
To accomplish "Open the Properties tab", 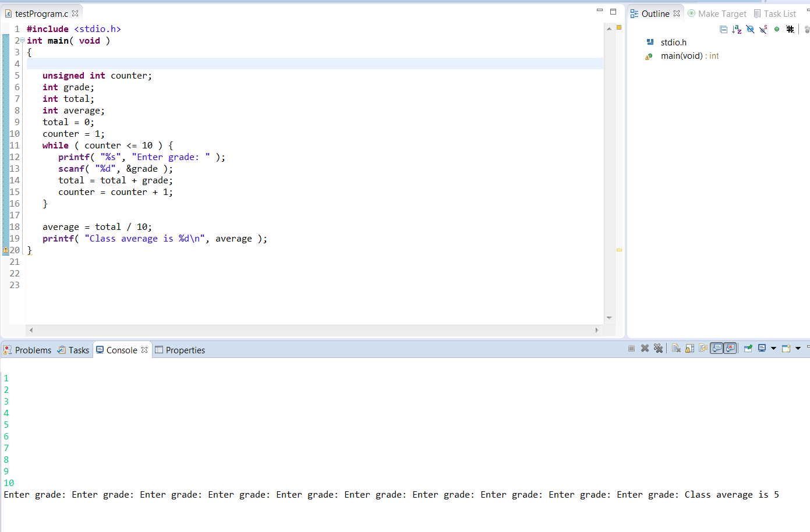I will tap(180, 350).
